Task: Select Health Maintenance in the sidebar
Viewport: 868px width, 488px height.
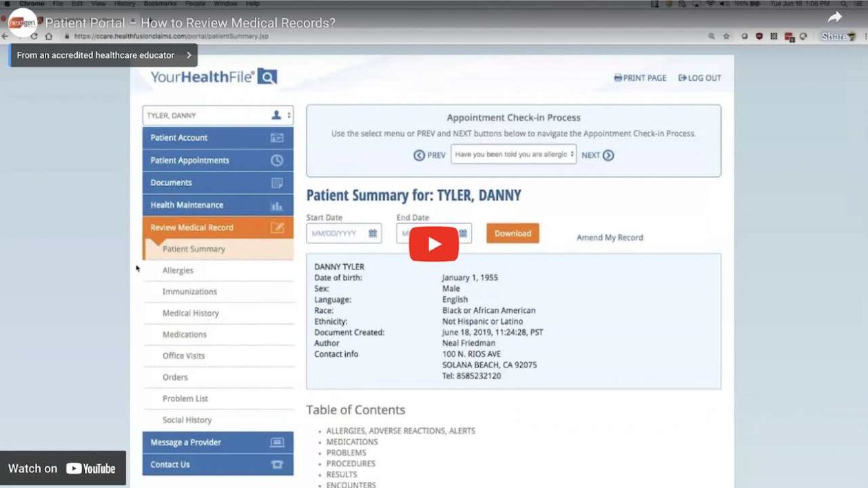Action: click(x=218, y=205)
